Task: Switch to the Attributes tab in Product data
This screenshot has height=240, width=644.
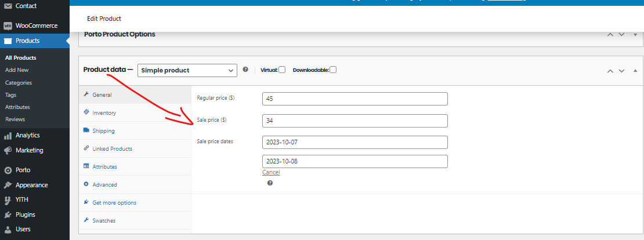Action: pyautogui.click(x=135, y=166)
